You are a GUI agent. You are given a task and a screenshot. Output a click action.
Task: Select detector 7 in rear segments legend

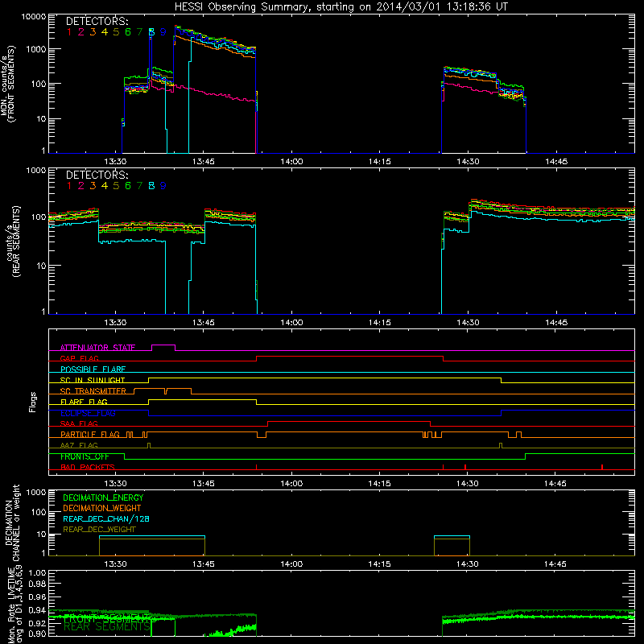coord(139,186)
